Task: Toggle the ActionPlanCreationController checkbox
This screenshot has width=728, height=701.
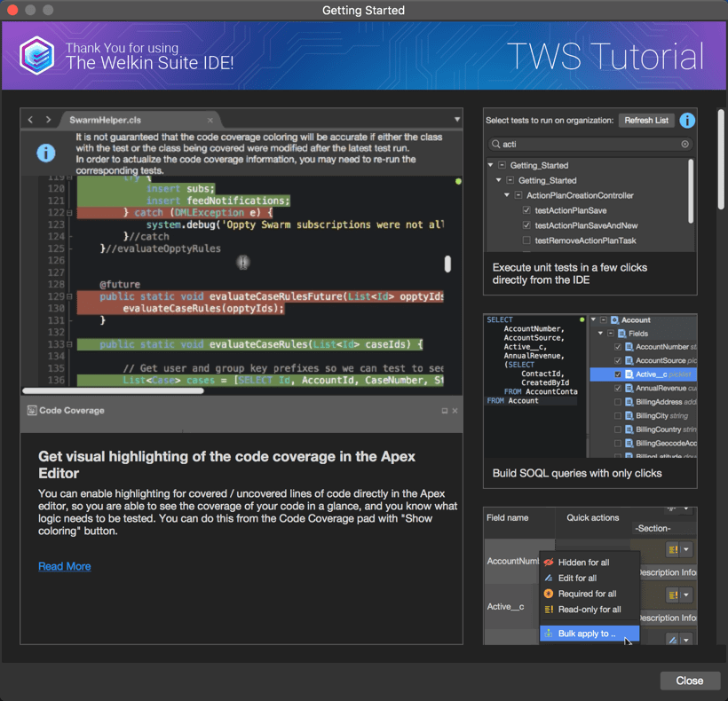Action: (x=518, y=195)
